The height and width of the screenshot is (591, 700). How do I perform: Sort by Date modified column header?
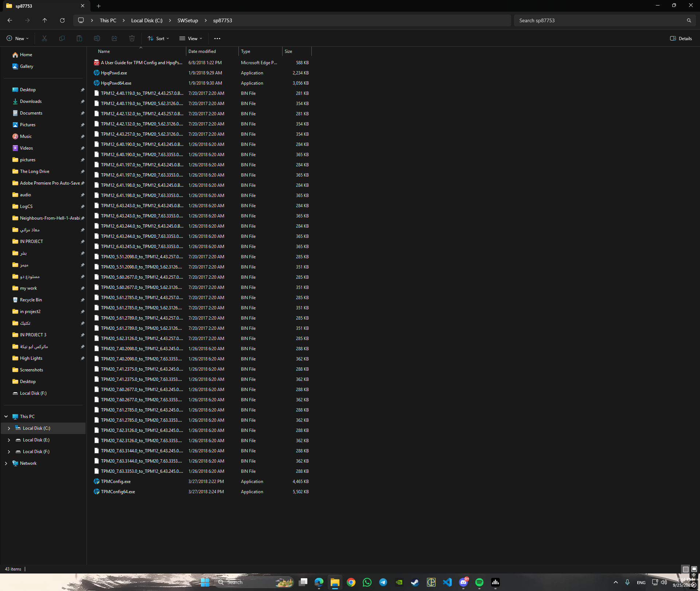click(x=202, y=51)
